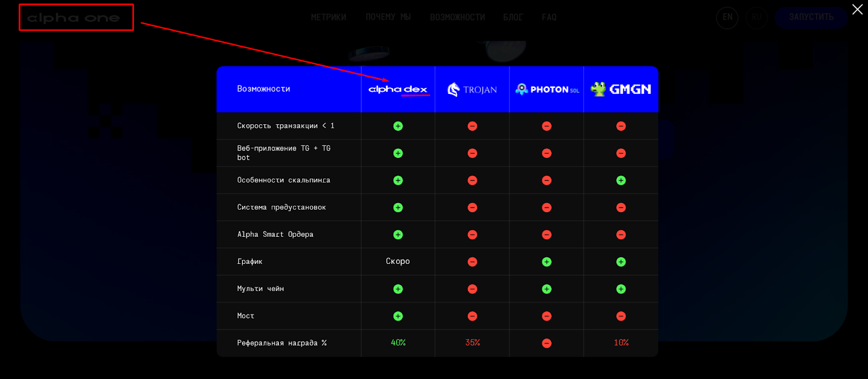Viewport: 868px width, 379px height.
Task: Click the Система предустановок label
Action: pyautogui.click(x=282, y=207)
